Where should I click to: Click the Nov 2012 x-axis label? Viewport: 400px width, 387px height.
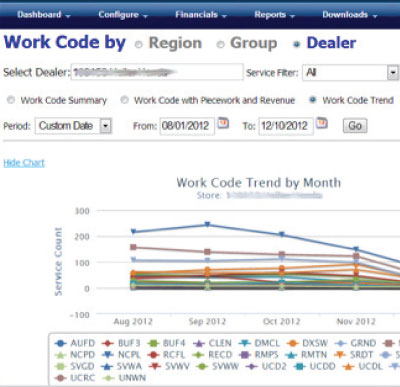click(356, 322)
